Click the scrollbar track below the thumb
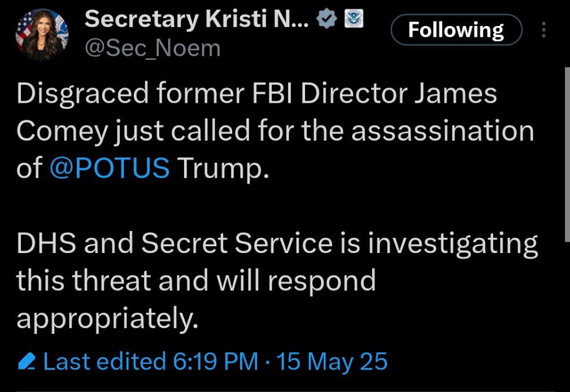The image size is (570, 392). pos(567,316)
